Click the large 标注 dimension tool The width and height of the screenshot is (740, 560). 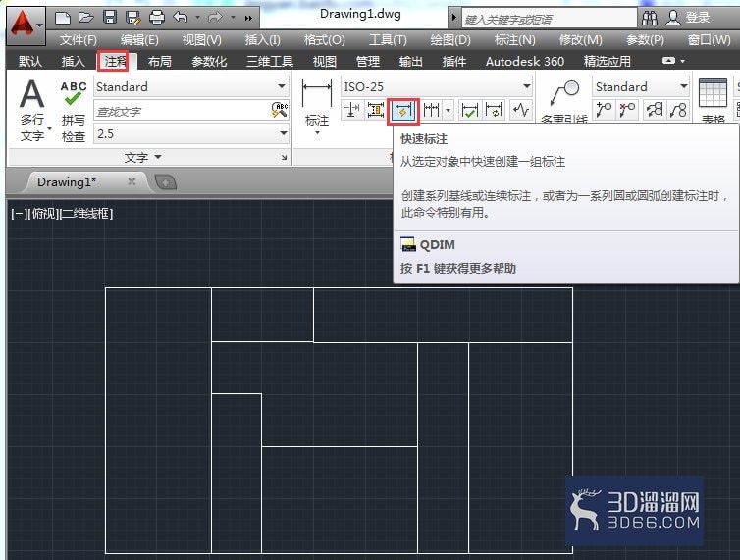pyautogui.click(x=317, y=106)
